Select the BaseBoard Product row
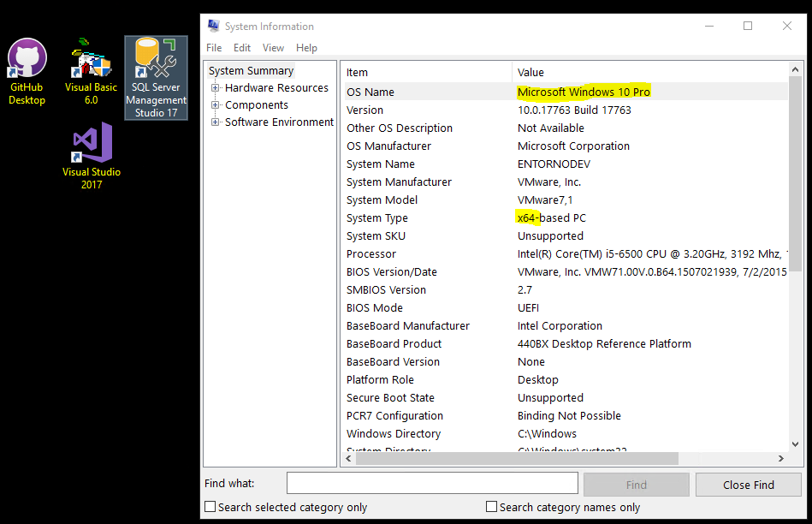The height and width of the screenshot is (524, 812). [566, 343]
